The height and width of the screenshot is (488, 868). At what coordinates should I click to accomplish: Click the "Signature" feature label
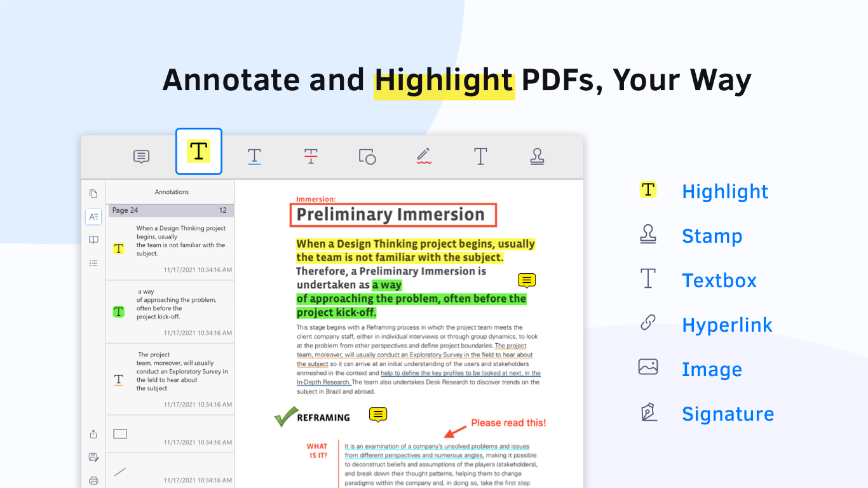pyautogui.click(x=728, y=414)
